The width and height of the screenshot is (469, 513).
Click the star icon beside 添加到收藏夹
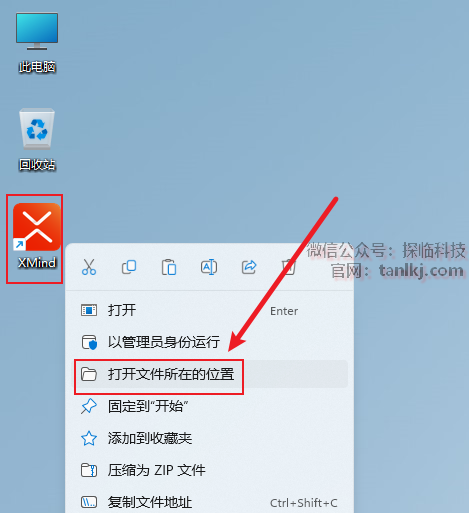click(89, 438)
